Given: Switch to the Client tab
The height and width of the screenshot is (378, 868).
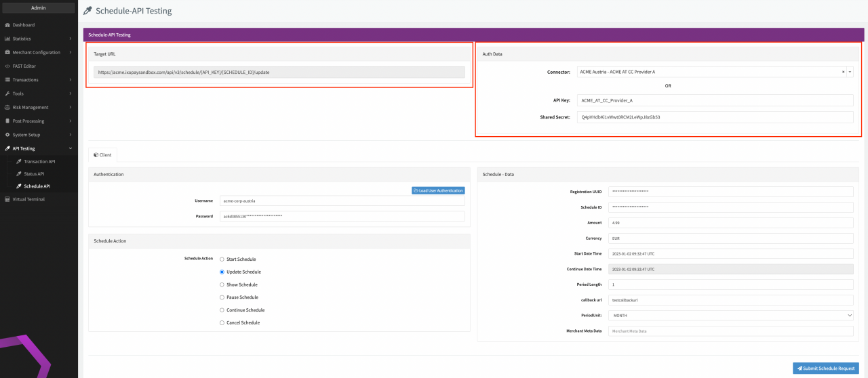Looking at the screenshot, I should [x=102, y=154].
